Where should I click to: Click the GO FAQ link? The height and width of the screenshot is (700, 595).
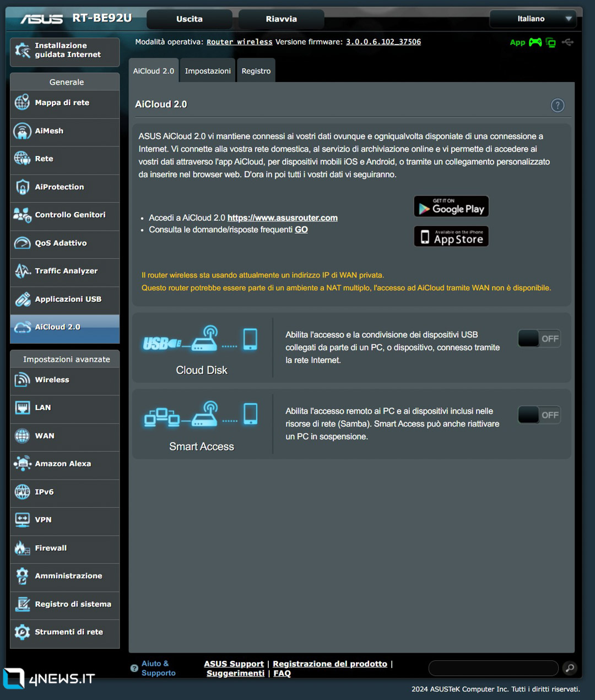tap(301, 230)
